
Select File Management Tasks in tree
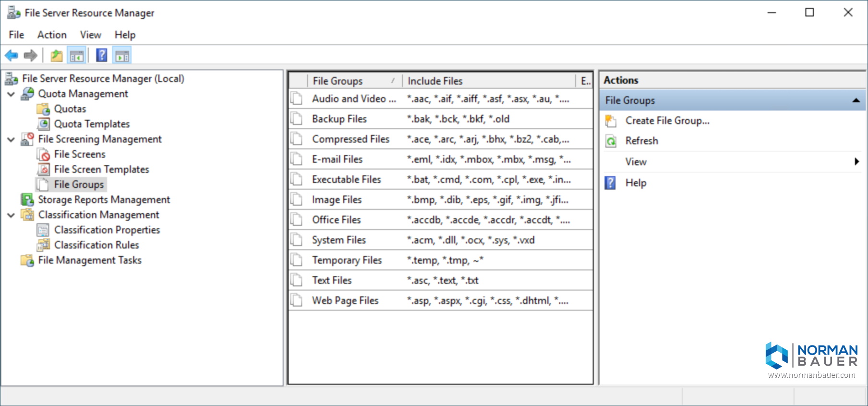90,260
